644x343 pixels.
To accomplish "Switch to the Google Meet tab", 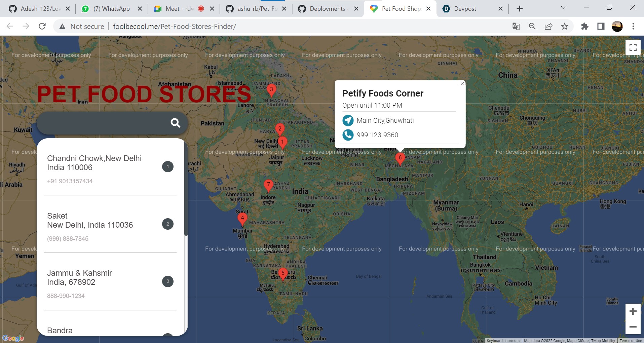I will [x=183, y=9].
